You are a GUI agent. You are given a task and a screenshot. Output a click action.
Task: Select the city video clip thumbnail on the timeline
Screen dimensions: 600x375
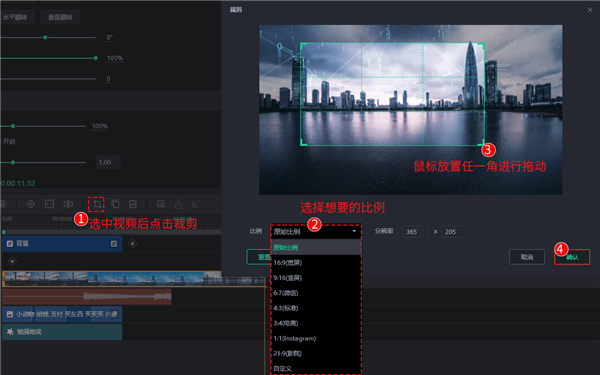(112, 279)
